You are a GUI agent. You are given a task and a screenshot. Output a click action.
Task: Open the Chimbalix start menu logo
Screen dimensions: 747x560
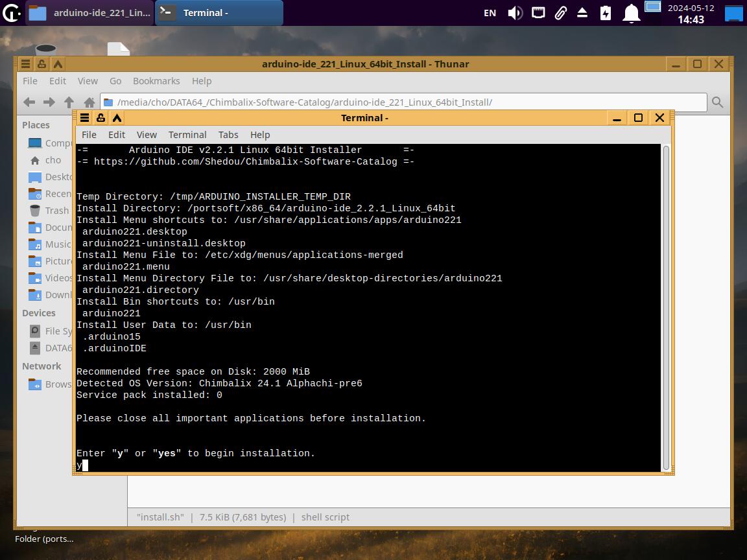click(x=12, y=13)
